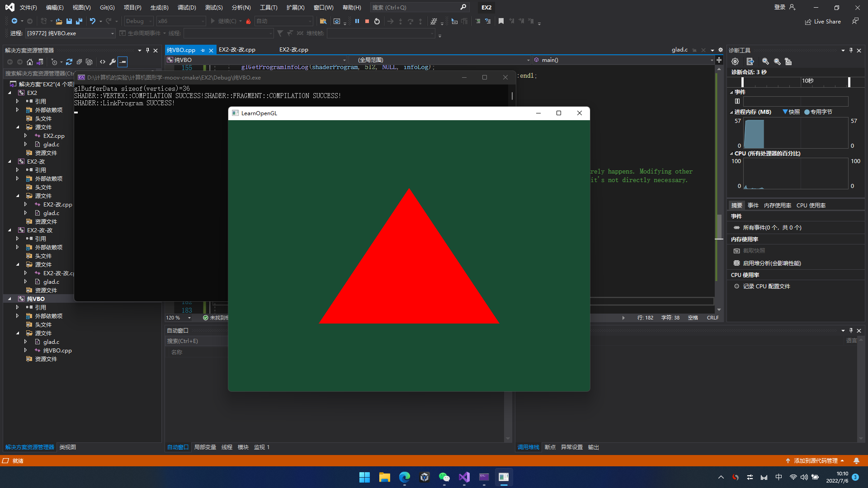Click the Restart debugging icon
This screenshot has height=488, width=868.
pyautogui.click(x=377, y=21)
